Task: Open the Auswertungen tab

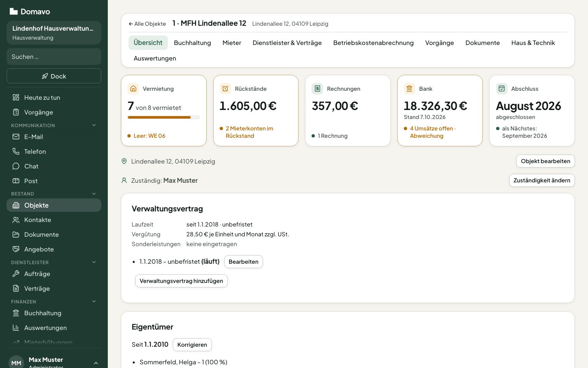Action: point(155,58)
